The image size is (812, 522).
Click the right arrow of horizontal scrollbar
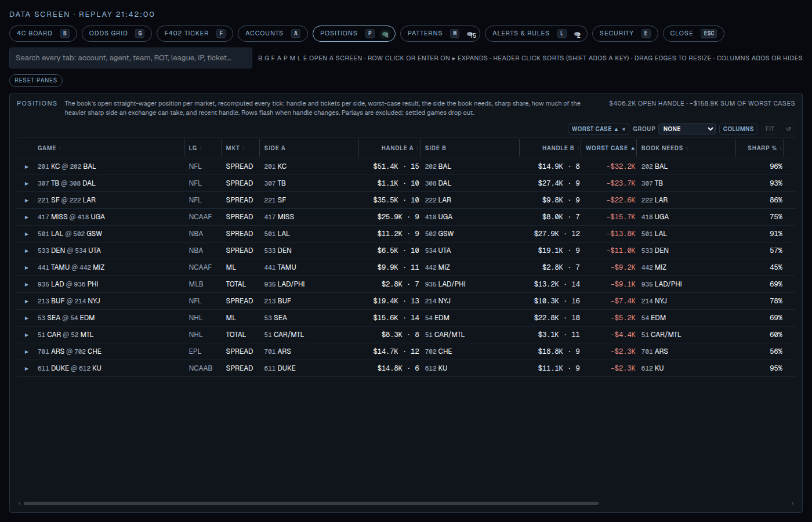point(792,503)
